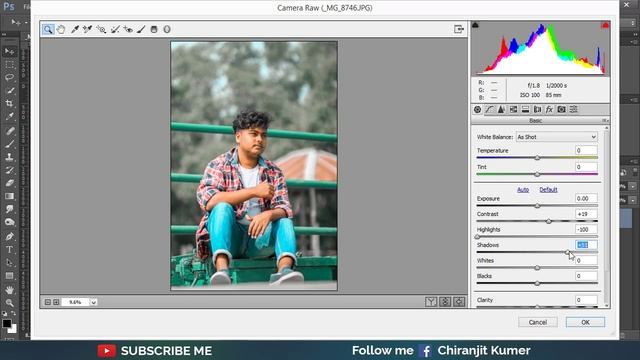Click the Cancel button
The width and height of the screenshot is (640, 360).
tap(538, 322)
